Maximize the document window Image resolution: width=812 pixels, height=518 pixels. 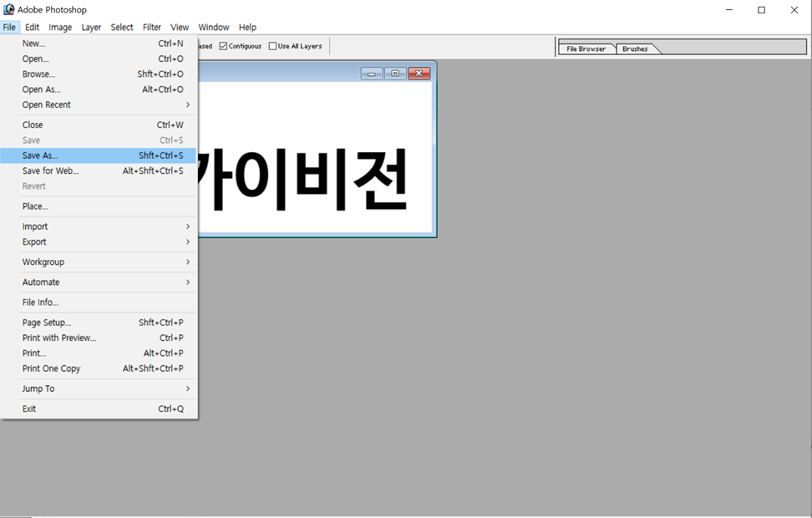coord(395,74)
